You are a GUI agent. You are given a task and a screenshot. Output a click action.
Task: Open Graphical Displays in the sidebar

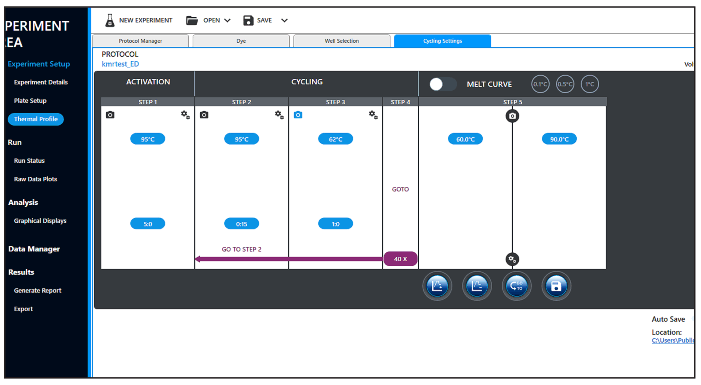point(40,220)
